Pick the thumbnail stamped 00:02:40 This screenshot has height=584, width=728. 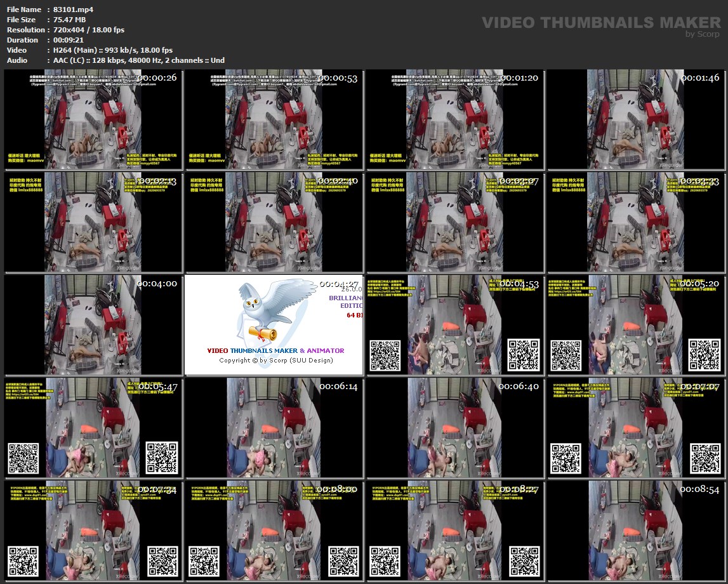pyautogui.click(x=274, y=222)
